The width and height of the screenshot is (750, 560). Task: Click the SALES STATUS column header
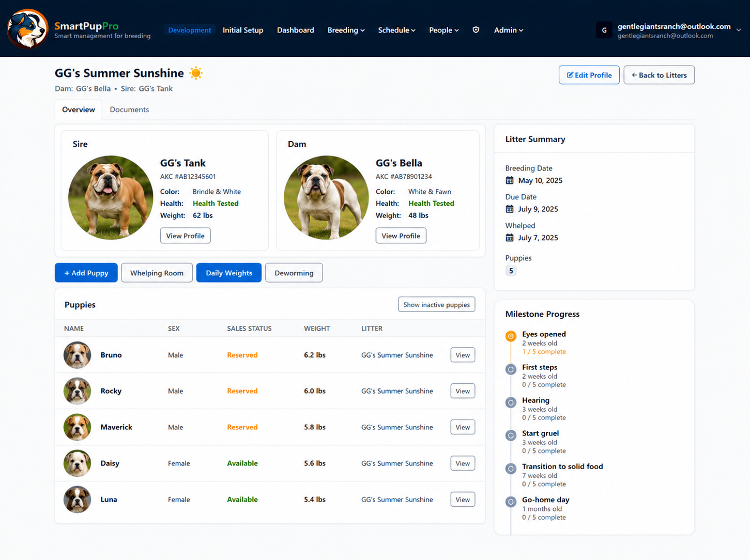tap(249, 329)
